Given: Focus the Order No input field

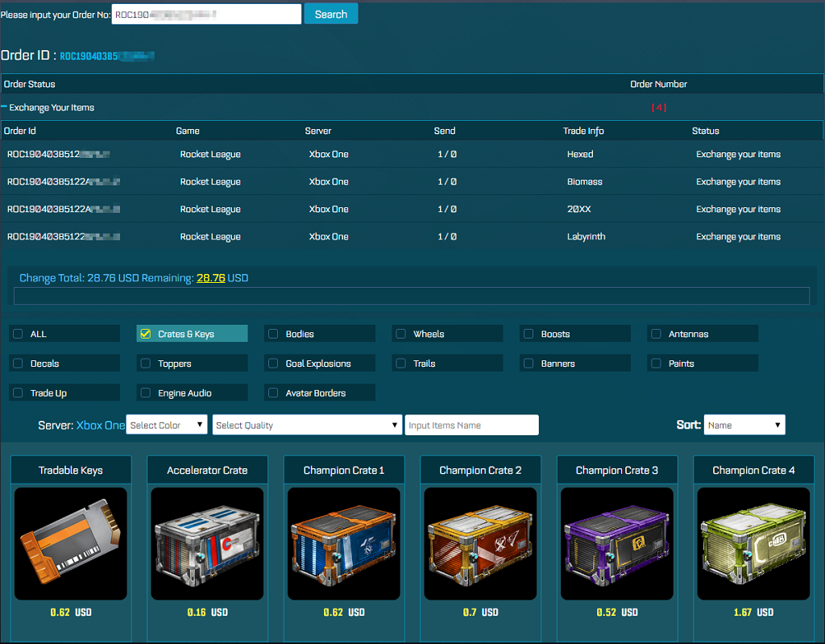Looking at the screenshot, I should (x=206, y=15).
